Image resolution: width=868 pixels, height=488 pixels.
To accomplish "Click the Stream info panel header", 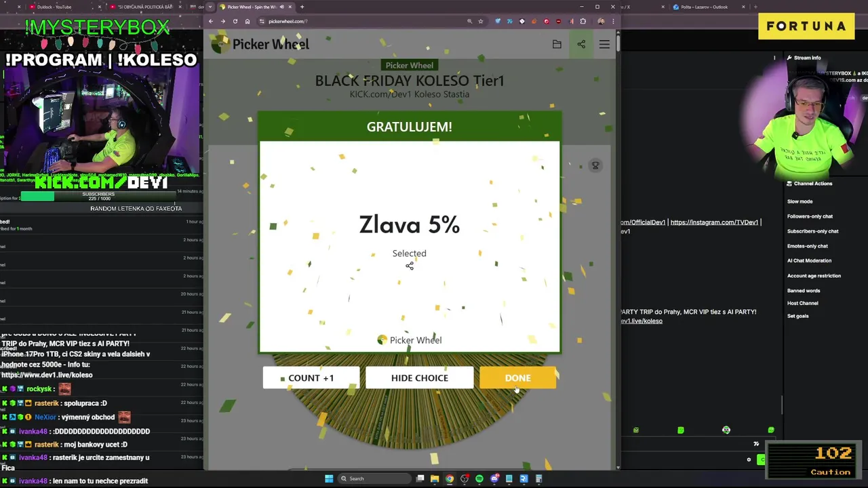I will pyautogui.click(x=804, y=58).
